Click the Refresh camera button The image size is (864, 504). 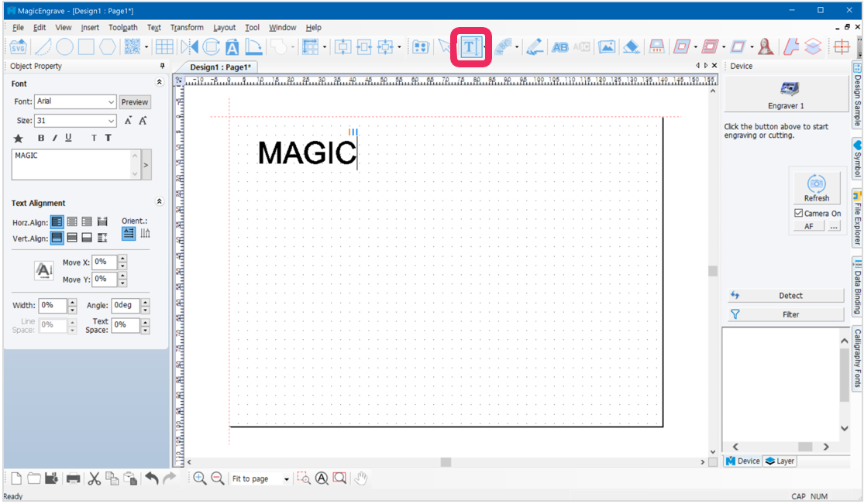coord(816,188)
